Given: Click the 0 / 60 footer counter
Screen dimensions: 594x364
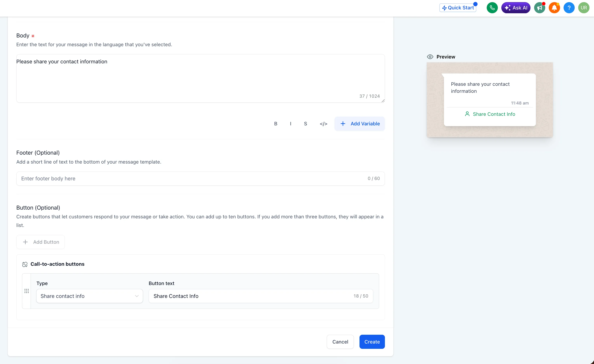Looking at the screenshot, I should tap(374, 179).
